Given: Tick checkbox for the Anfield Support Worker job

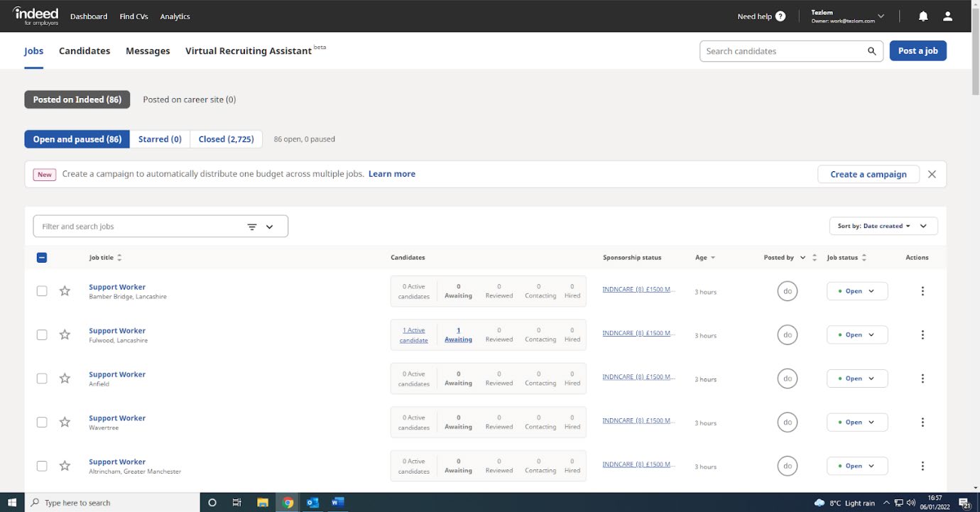Looking at the screenshot, I should (x=42, y=378).
